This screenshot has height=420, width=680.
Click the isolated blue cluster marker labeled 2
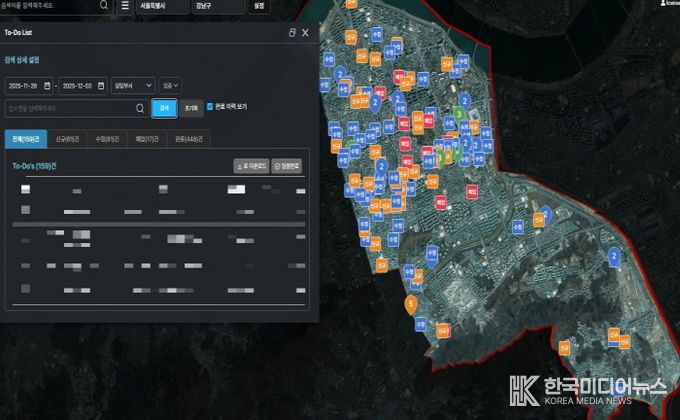(x=613, y=257)
